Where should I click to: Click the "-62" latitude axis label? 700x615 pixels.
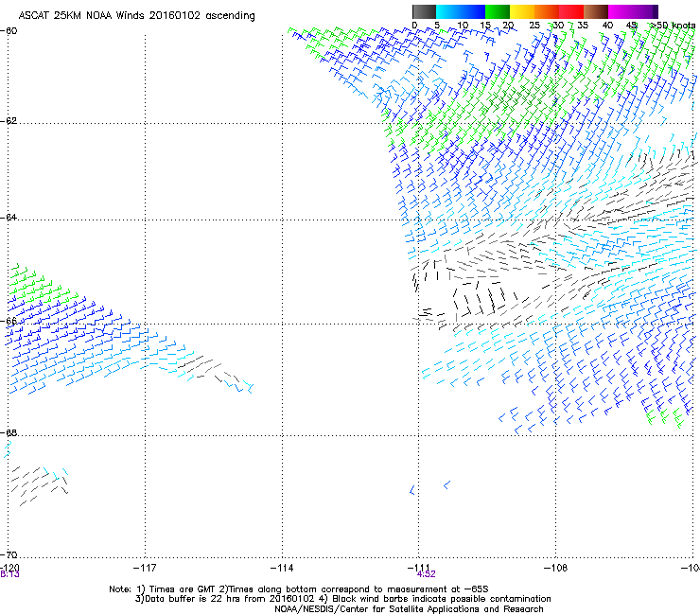9,121
